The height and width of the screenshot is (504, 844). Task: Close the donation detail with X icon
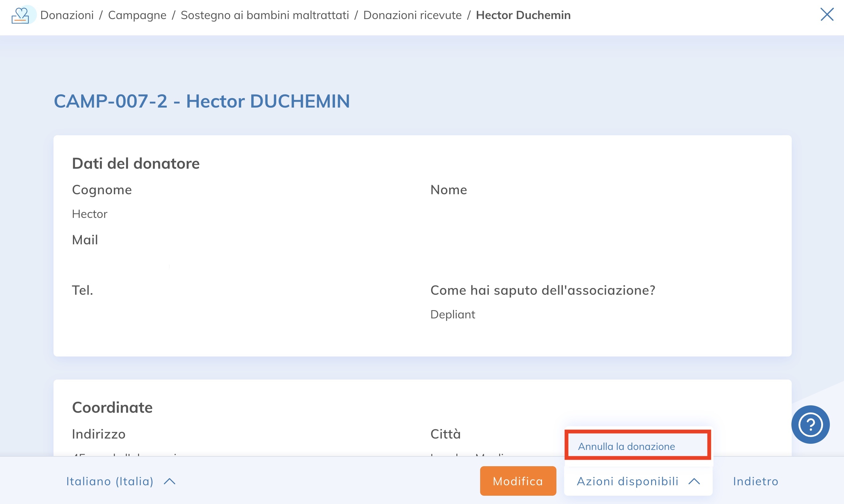point(827,15)
